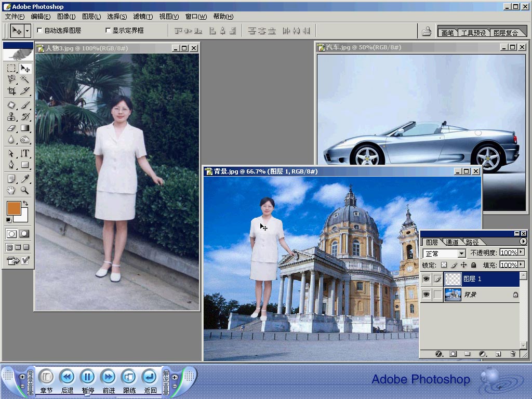Select the Type tool

tap(25, 153)
